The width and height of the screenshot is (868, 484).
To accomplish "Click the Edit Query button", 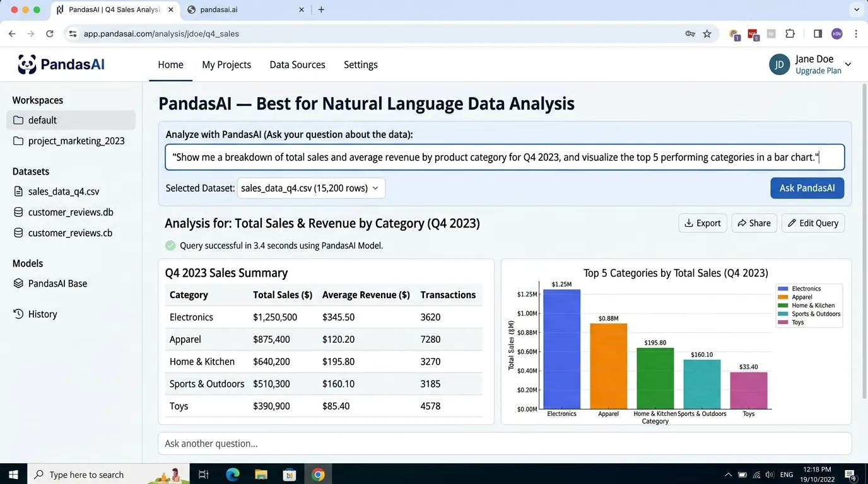I will click(x=813, y=223).
